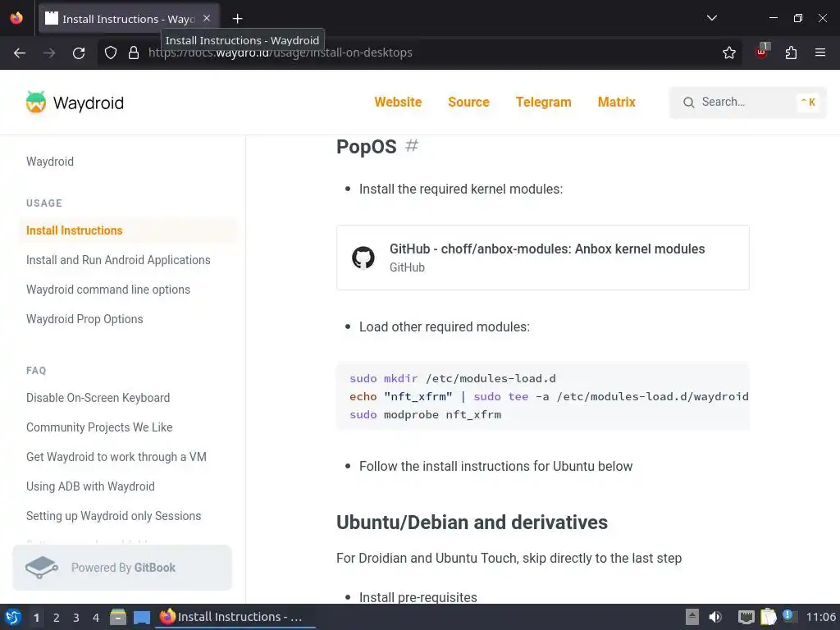Click the GitHub octocat icon in card
The width and height of the screenshot is (840, 630).
point(363,258)
